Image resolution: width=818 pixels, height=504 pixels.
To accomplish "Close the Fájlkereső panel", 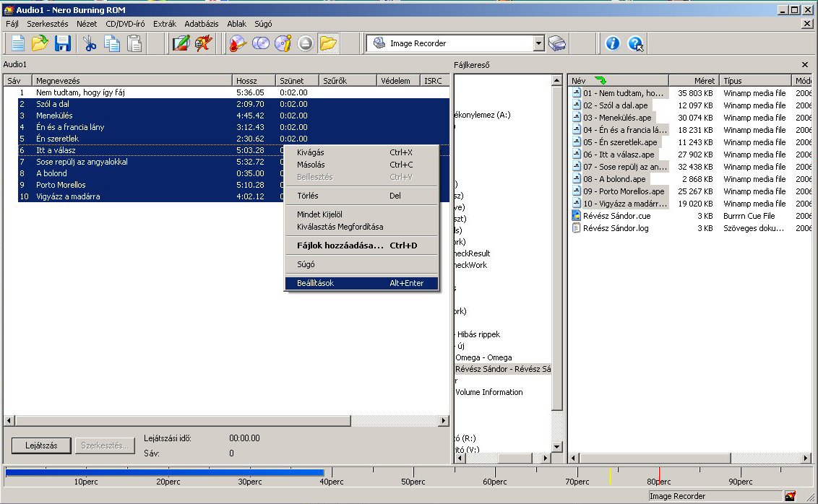I will pos(805,65).
